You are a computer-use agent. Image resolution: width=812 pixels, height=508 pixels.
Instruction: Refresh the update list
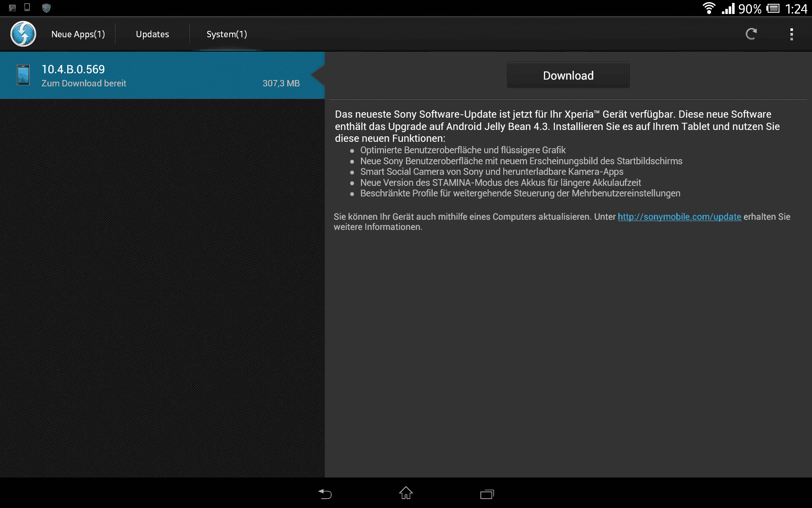(x=751, y=34)
